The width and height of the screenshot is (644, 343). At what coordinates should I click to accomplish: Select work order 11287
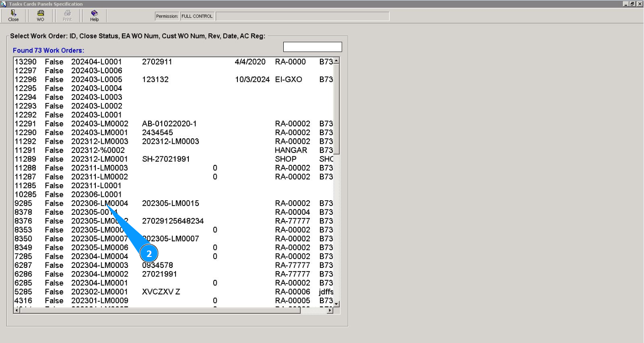(x=174, y=177)
